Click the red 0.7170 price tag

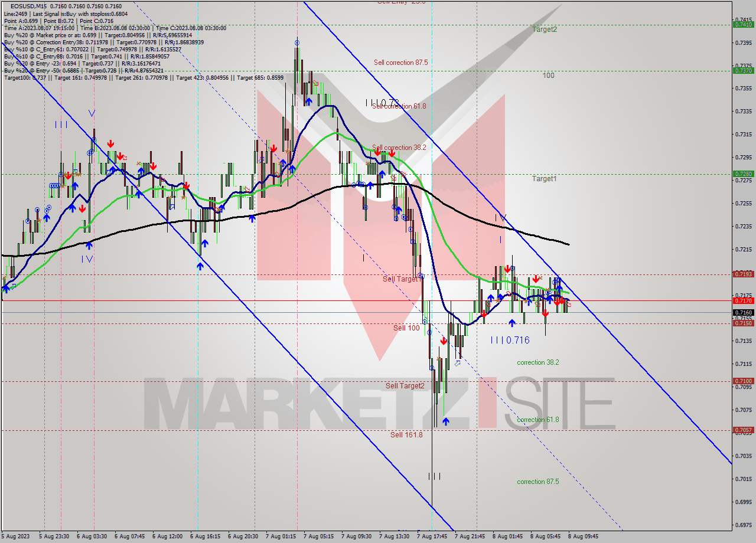(x=743, y=300)
